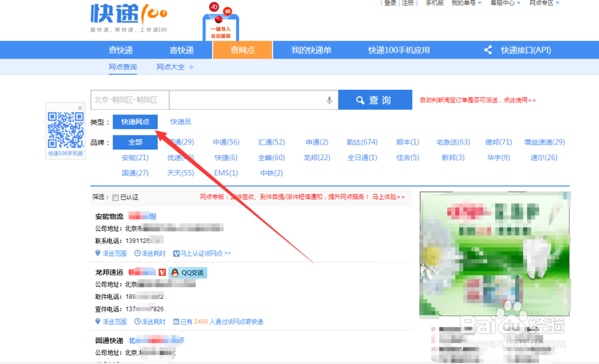
Task: Click 马上认证该网点 link
Action: pos(202,253)
